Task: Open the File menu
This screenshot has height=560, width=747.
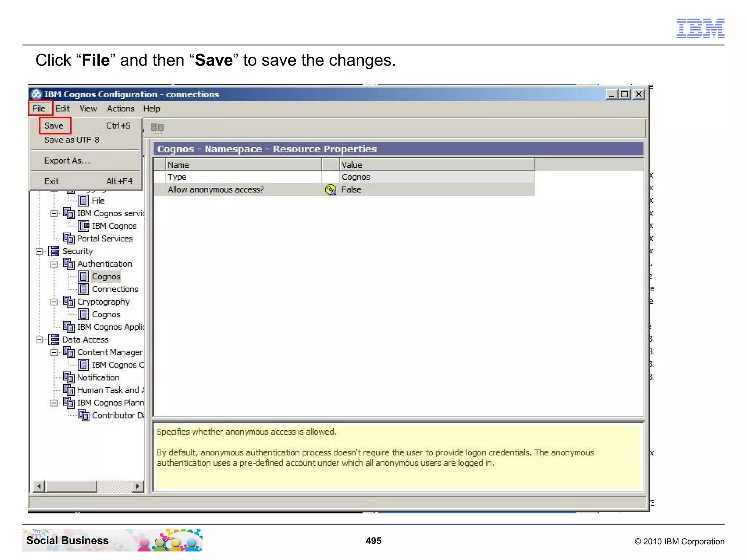Action: click(x=39, y=108)
